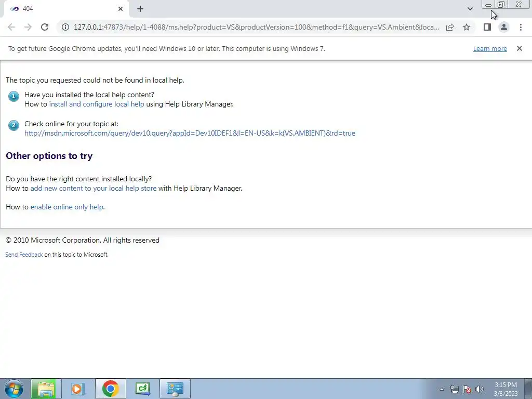Launch Windows Media Player from taskbar
The image size is (532, 399).
(x=78, y=389)
